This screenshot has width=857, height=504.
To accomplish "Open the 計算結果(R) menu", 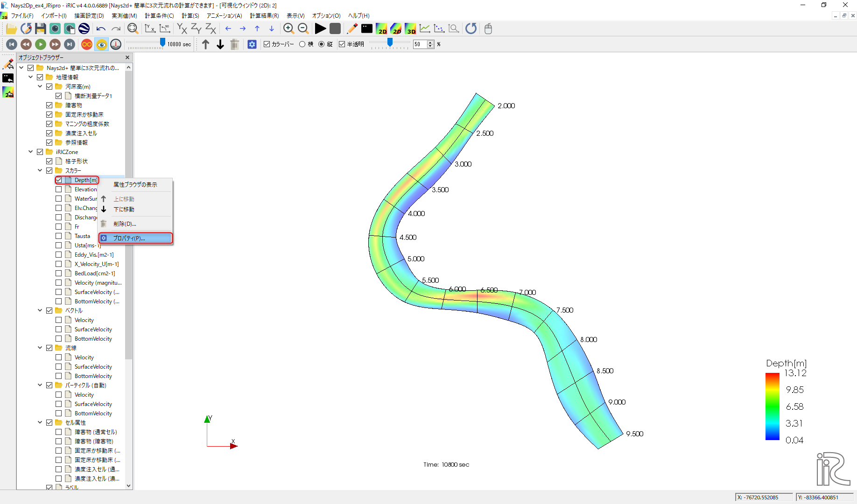I will [264, 15].
